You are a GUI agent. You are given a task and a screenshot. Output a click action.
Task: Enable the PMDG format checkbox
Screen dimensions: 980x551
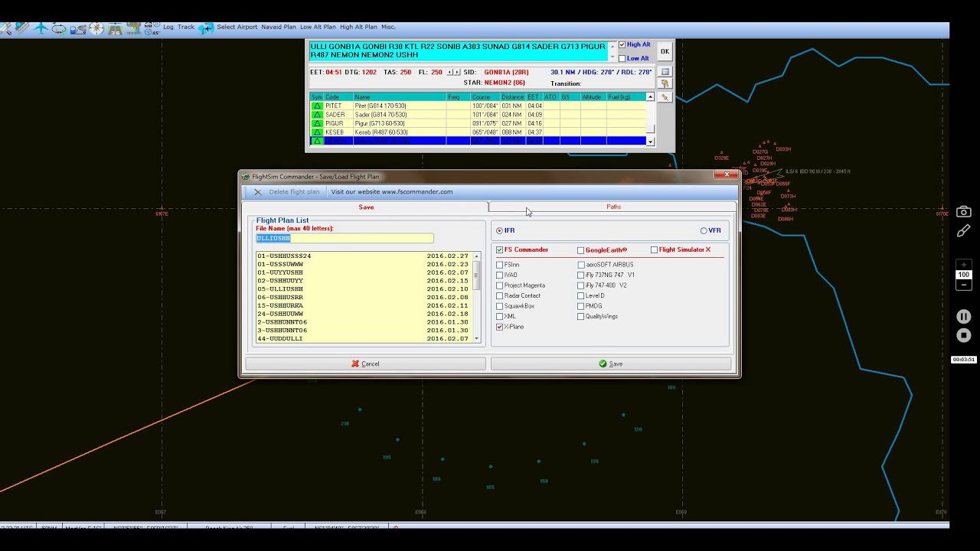click(x=580, y=306)
